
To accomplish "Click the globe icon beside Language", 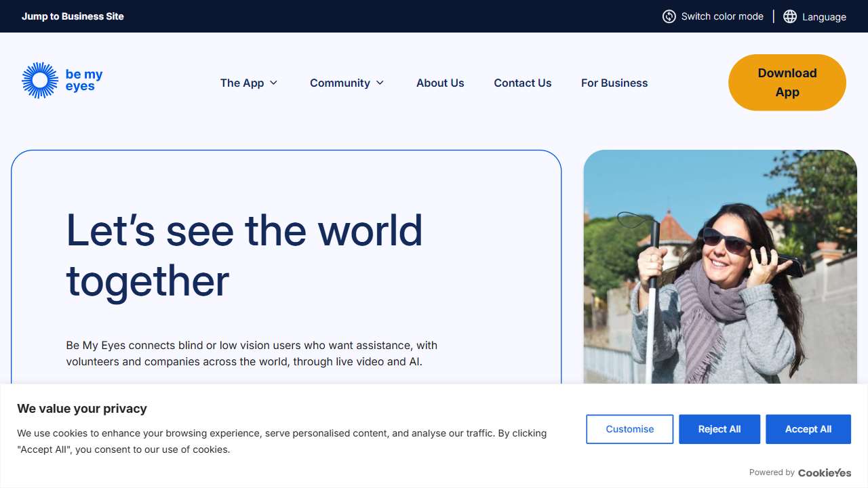I will (789, 16).
